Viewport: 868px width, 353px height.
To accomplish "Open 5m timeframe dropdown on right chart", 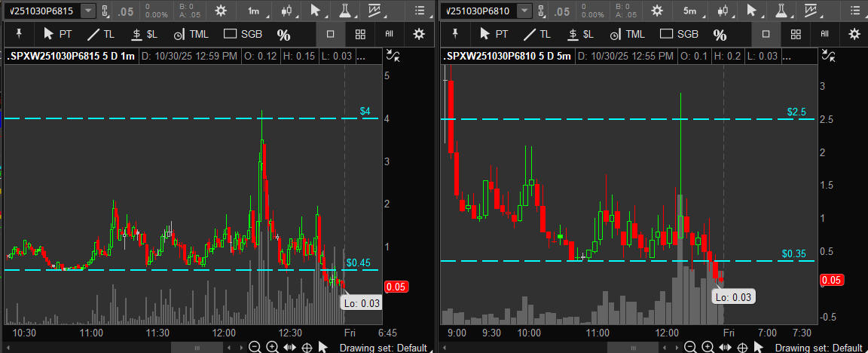I will [691, 11].
